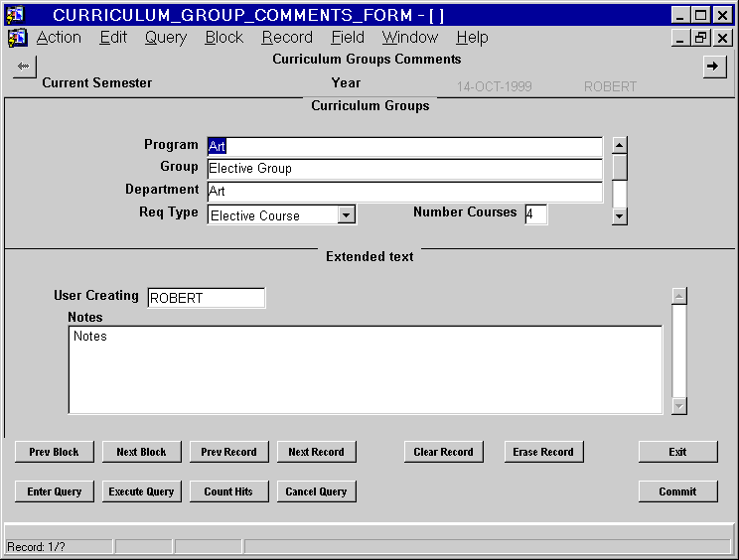Click the date text 14-OCT-1999
The height and width of the screenshot is (560, 739).
click(x=494, y=86)
